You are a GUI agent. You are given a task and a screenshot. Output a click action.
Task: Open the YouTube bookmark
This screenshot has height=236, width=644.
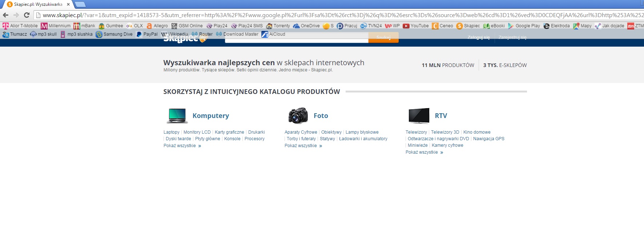[x=416, y=26]
